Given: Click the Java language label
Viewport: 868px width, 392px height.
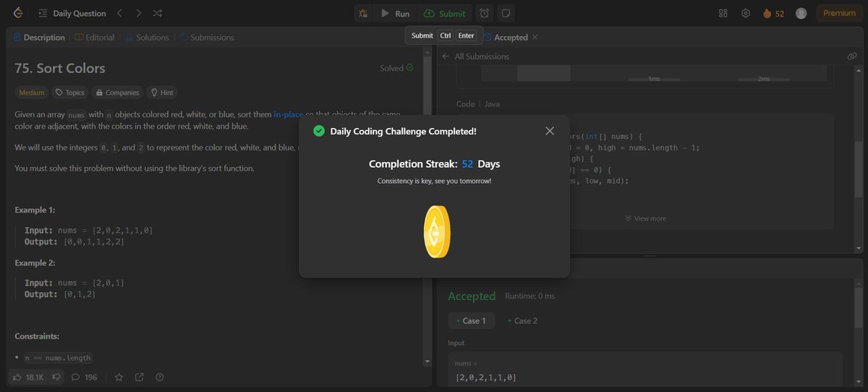Looking at the screenshot, I should (x=492, y=104).
